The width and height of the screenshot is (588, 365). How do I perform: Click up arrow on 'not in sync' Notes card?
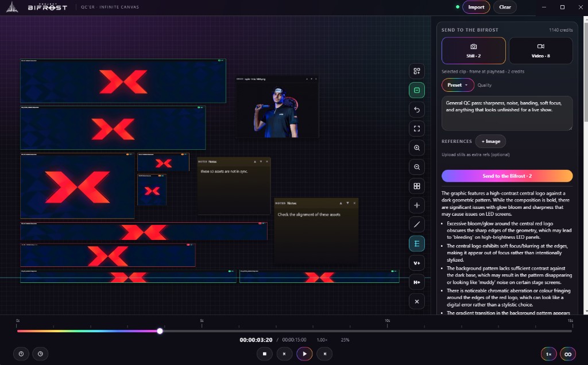[255, 161]
